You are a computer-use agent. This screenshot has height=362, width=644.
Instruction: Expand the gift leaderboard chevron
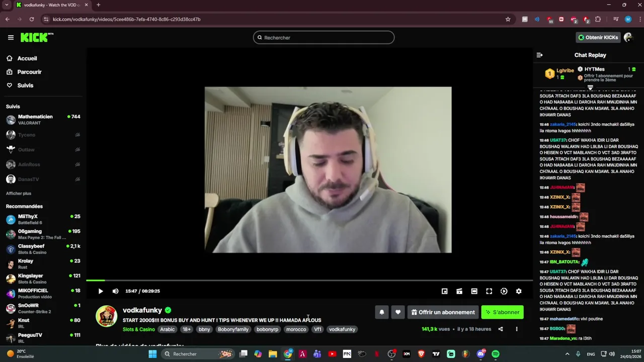click(x=590, y=87)
